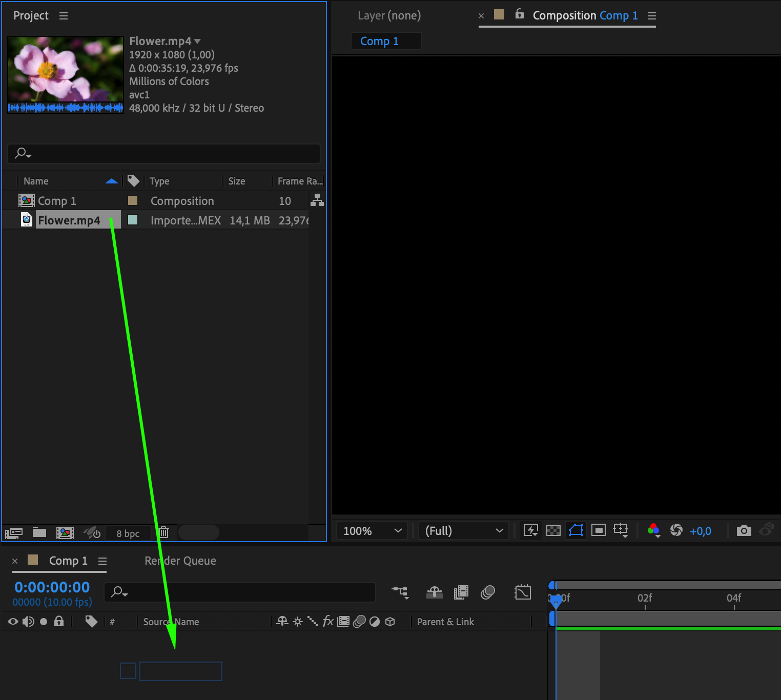Image resolution: width=781 pixels, height=700 pixels.
Task: Toggle transparency grid in viewer
Action: point(553,530)
